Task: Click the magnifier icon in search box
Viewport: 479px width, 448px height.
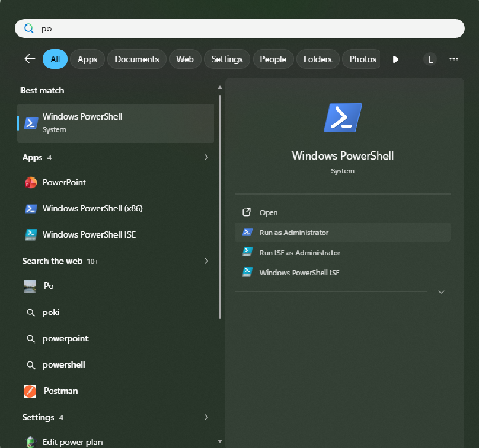Action: 28,28
